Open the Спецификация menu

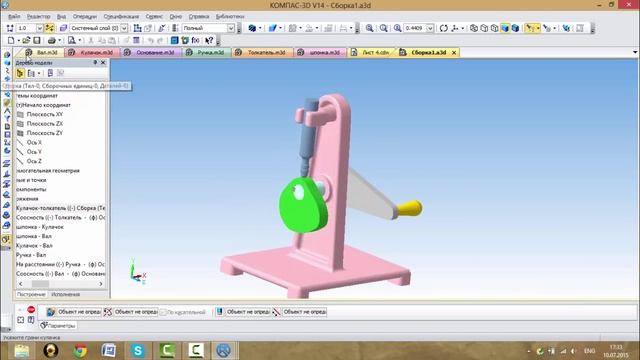point(121,16)
